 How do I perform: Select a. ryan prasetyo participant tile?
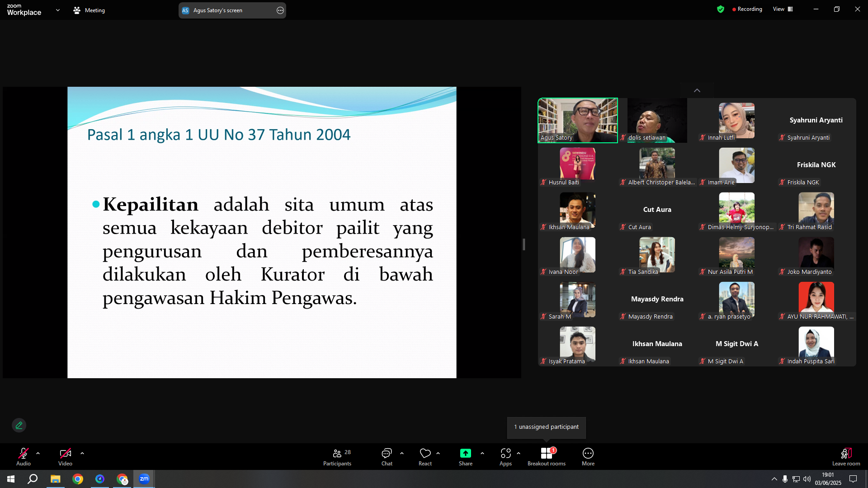point(737,299)
